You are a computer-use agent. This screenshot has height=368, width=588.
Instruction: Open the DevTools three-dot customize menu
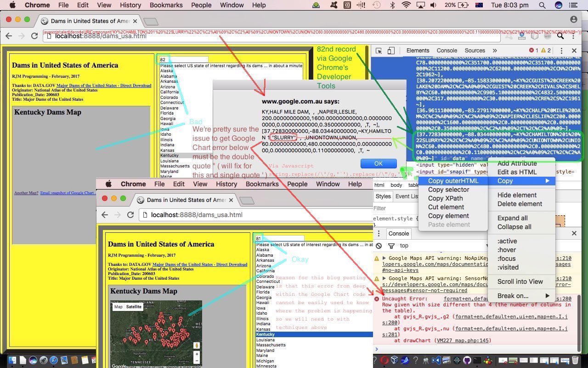coord(561,51)
